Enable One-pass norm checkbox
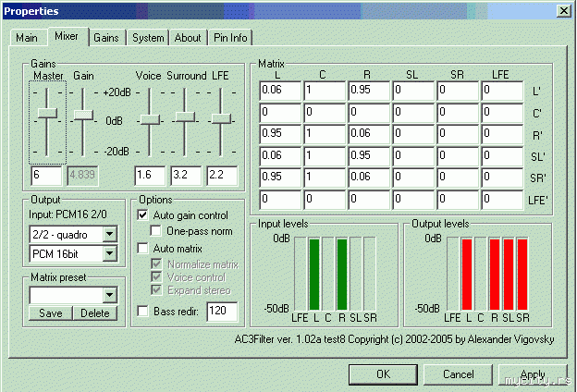This screenshot has width=577, height=392. pyautogui.click(x=155, y=231)
